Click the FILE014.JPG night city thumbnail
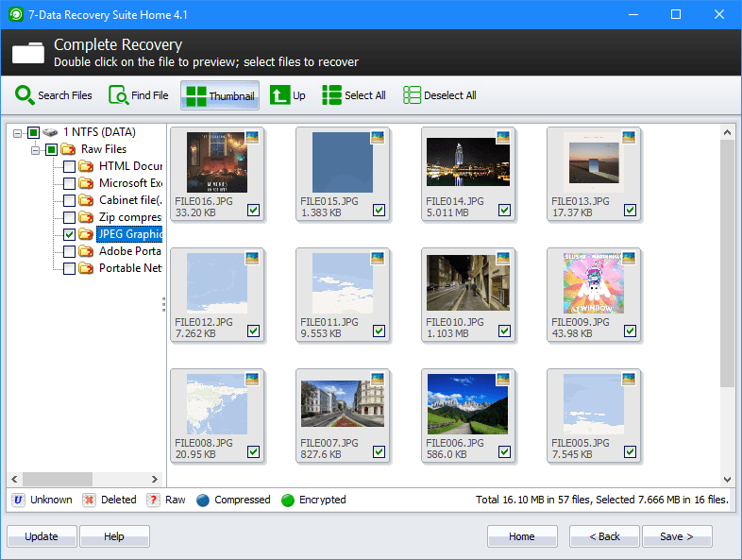The height and width of the screenshot is (560, 742). point(468,161)
